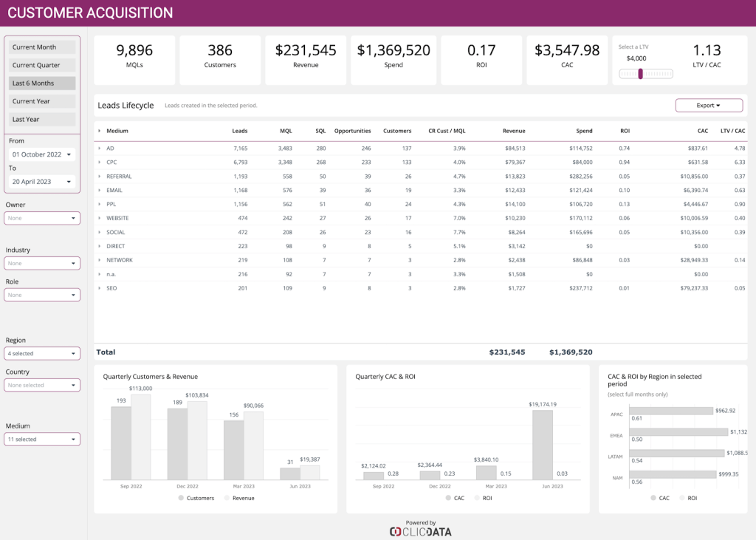Select the Current Month period
The width and height of the screenshot is (756, 540).
[42, 47]
